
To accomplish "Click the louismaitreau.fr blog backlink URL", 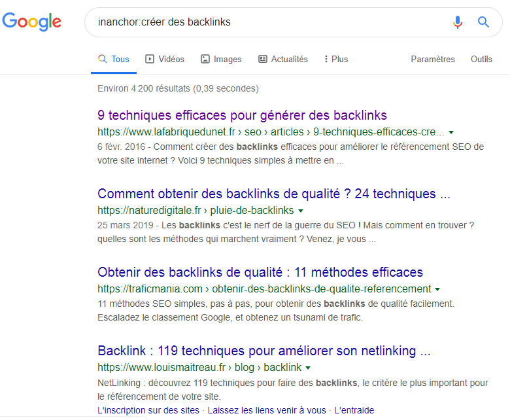I will click(199, 367).
